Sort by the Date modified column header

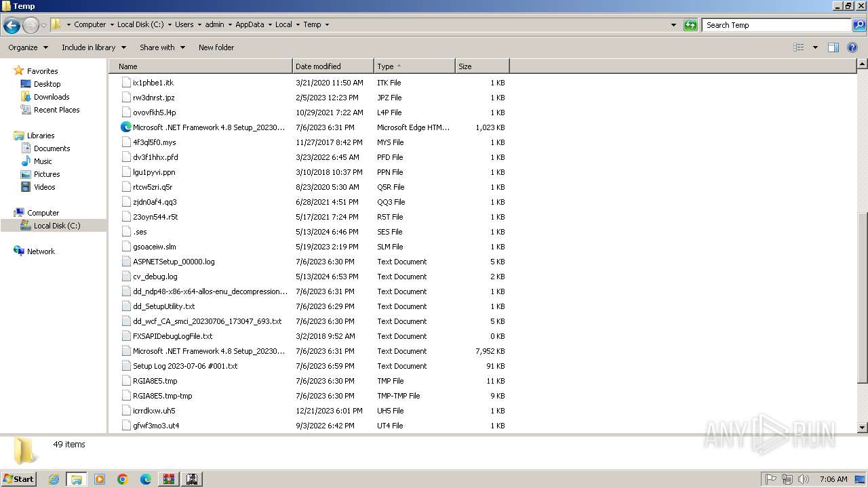(333, 66)
